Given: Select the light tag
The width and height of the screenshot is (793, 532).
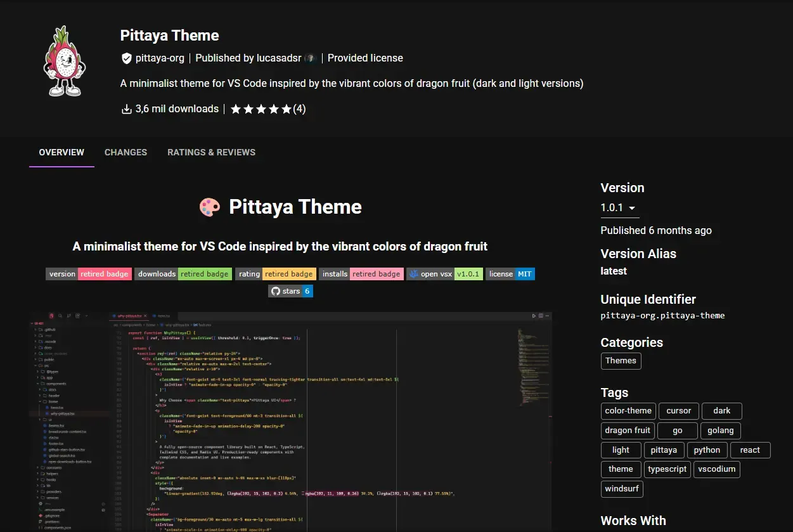Looking at the screenshot, I should 621,450.
